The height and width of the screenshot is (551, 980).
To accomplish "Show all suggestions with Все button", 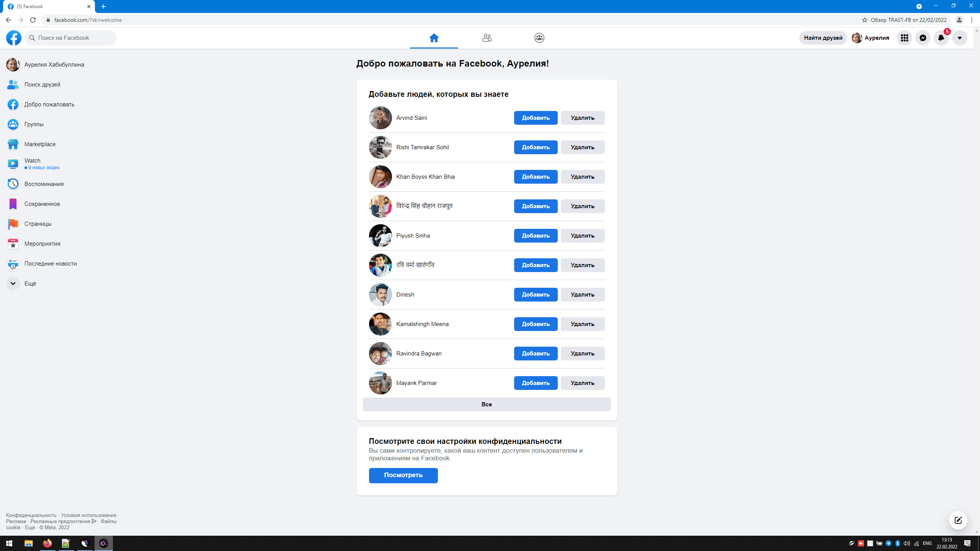I will click(x=487, y=404).
